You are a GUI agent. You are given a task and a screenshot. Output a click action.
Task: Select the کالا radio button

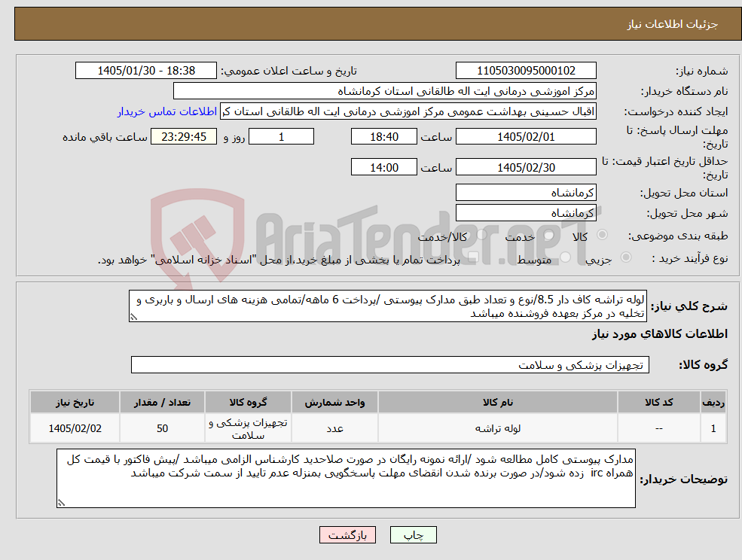603,235
